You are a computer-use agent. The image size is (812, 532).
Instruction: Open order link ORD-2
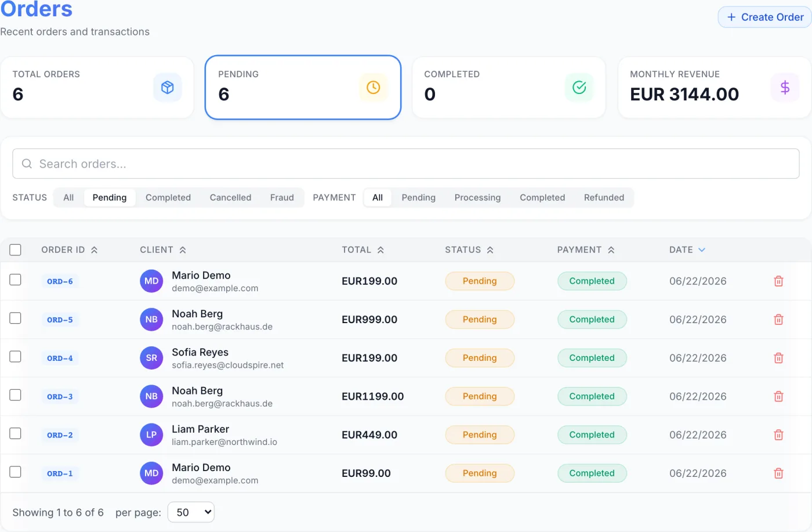coord(60,435)
